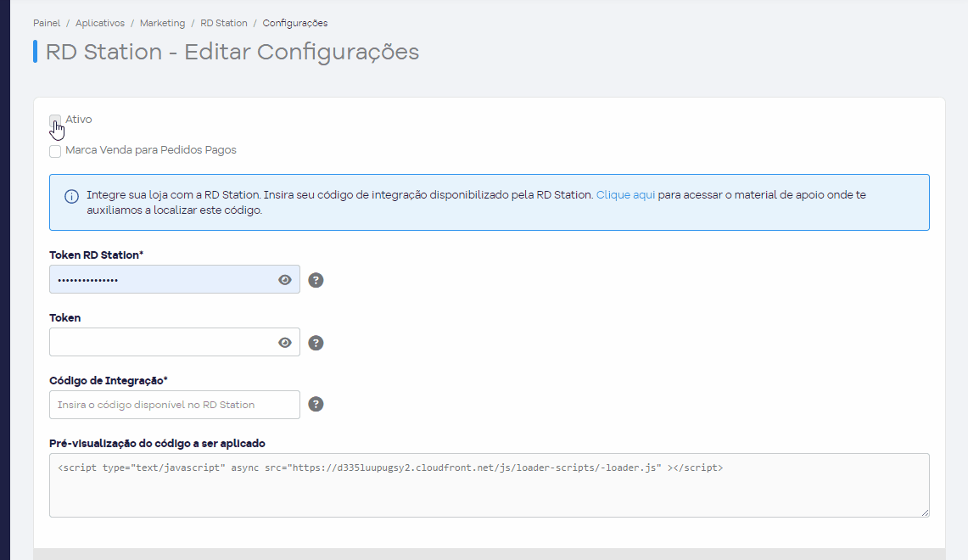This screenshot has height=560, width=968.
Task: Click Marca Venda para Pedidos Pagos label
Action: click(x=151, y=150)
